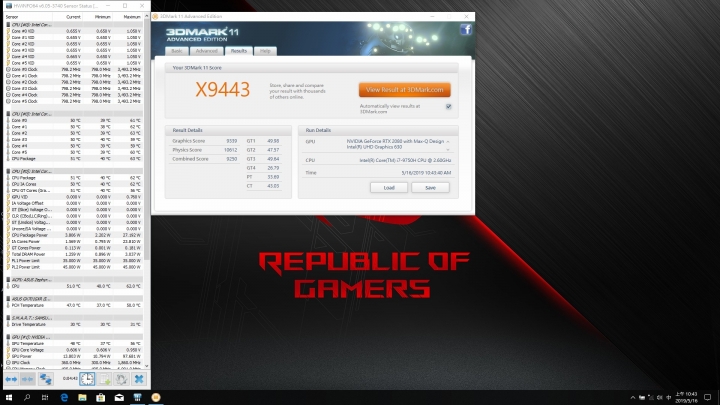Screen dimensions: 720x405
Task: Click the battery icon in system tray
Action: (x=642, y=398)
